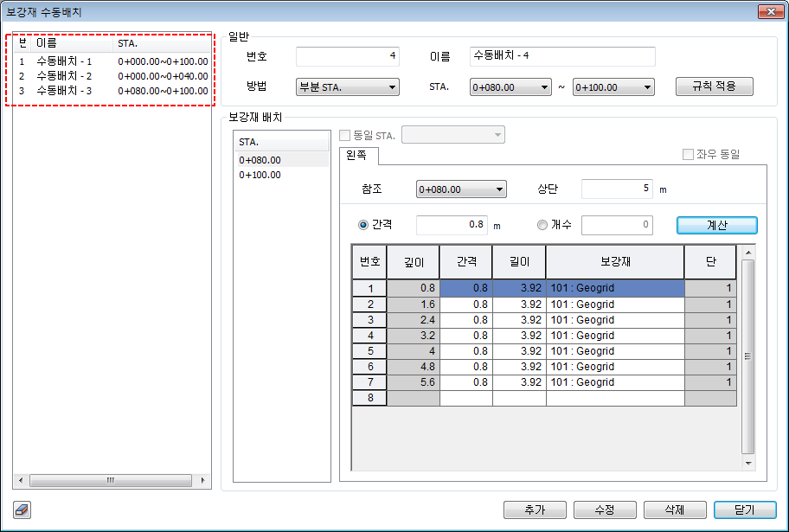
Task: Click the 규칙 적용 button
Action: pyautogui.click(x=715, y=87)
